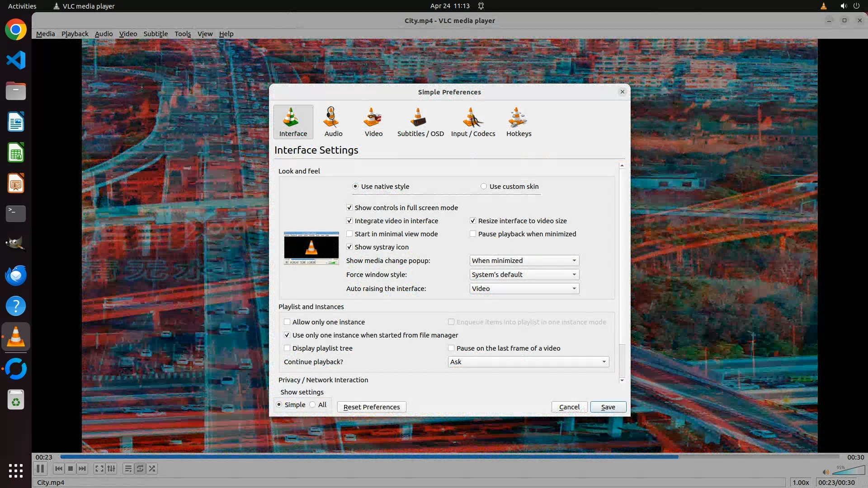Screen dimensions: 868x488
Task: Open the Tools menu
Action: point(183,34)
